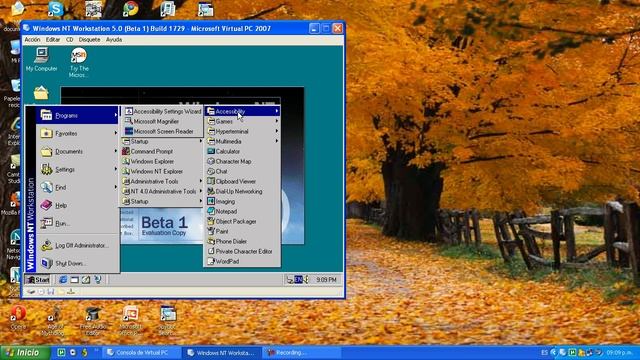Expand the Multimedia submenu

coord(242,141)
